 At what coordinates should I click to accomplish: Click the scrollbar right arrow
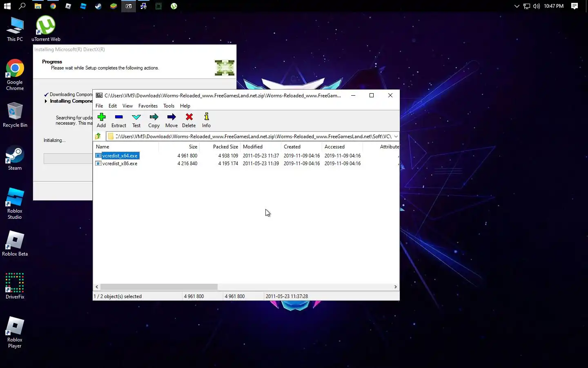[395, 287]
